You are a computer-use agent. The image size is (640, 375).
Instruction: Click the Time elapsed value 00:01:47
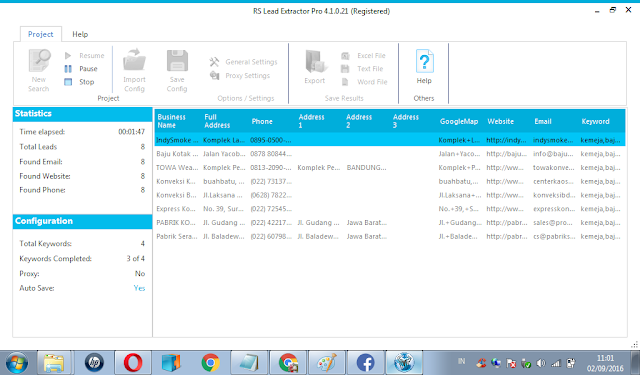[131, 132]
